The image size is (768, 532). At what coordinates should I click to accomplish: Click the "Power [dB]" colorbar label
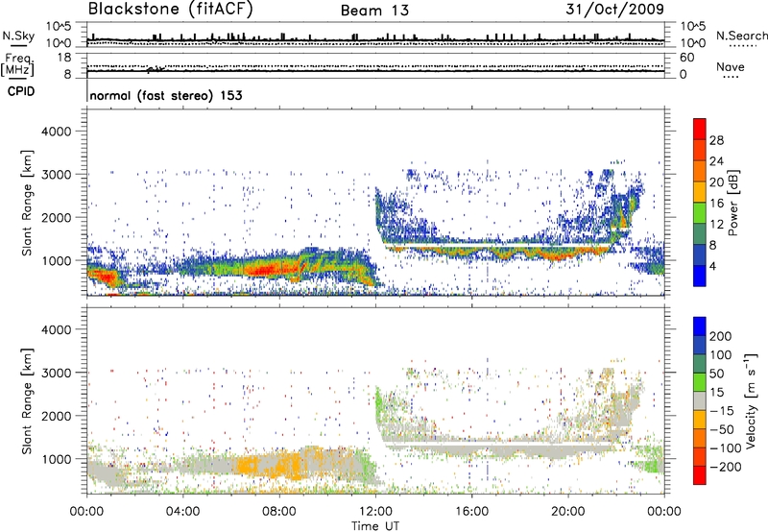tap(733, 203)
